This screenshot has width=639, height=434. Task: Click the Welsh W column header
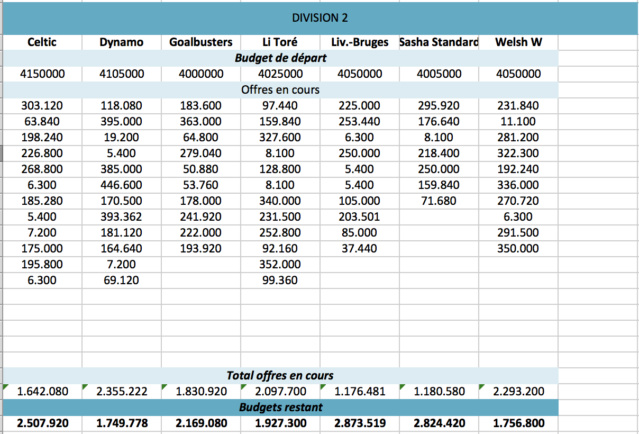tap(518, 42)
